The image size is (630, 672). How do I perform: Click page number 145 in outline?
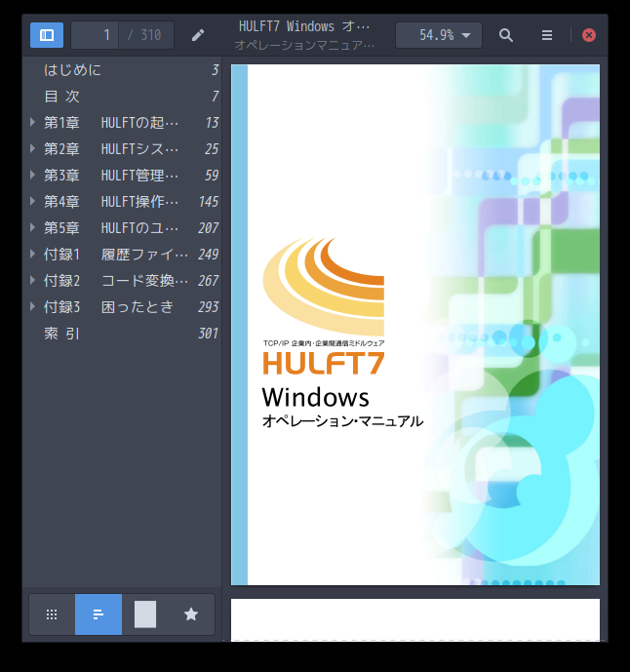[x=209, y=202]
